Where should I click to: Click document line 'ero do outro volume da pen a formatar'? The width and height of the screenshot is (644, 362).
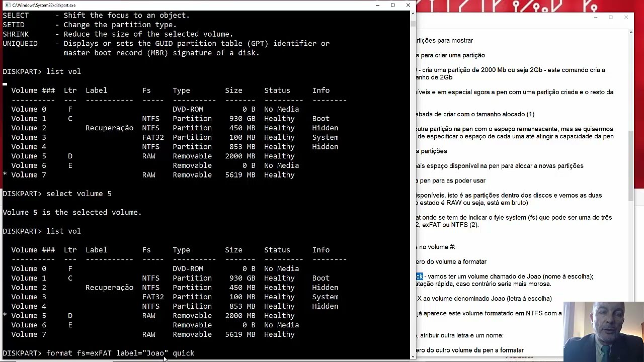coord(470,350)
